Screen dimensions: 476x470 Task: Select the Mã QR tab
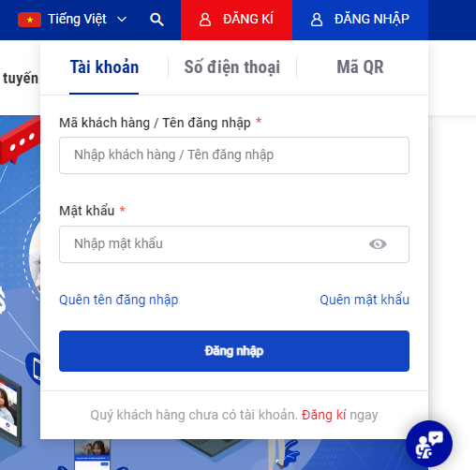(x=360, y=67)
